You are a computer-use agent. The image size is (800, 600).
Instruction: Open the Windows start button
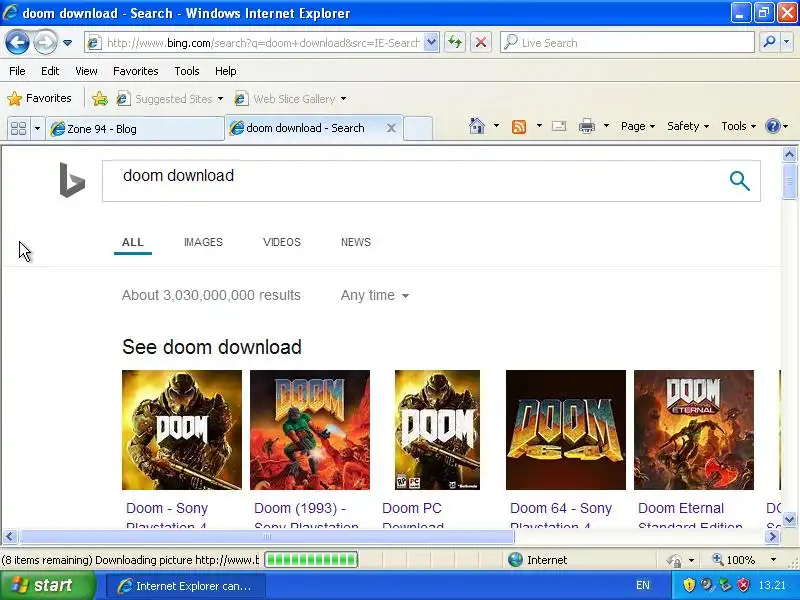(x=47, y=585)
